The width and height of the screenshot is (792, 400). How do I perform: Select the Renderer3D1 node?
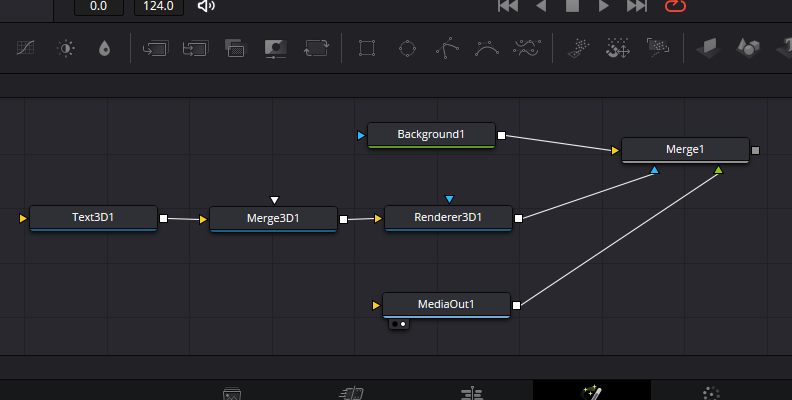coord(448,217)
